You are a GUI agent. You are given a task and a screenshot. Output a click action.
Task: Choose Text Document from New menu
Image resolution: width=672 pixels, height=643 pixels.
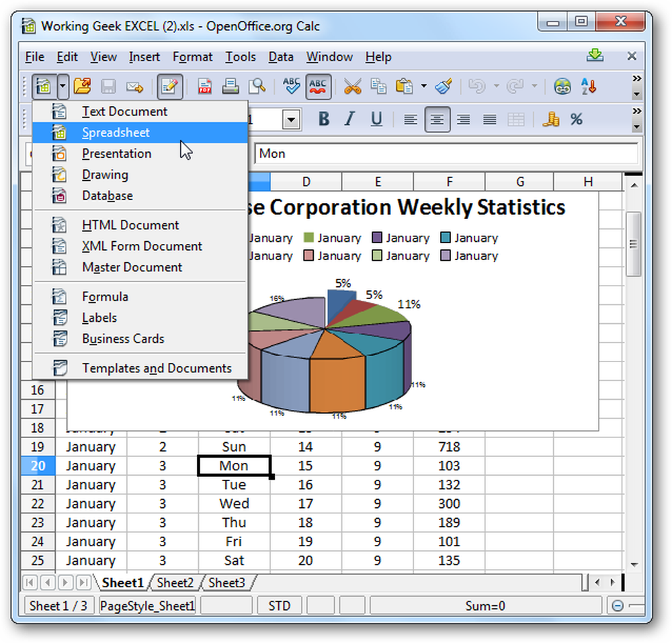click(140, 112)
